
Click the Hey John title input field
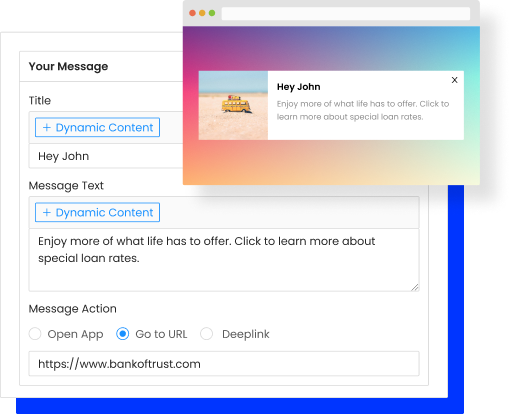106,156
